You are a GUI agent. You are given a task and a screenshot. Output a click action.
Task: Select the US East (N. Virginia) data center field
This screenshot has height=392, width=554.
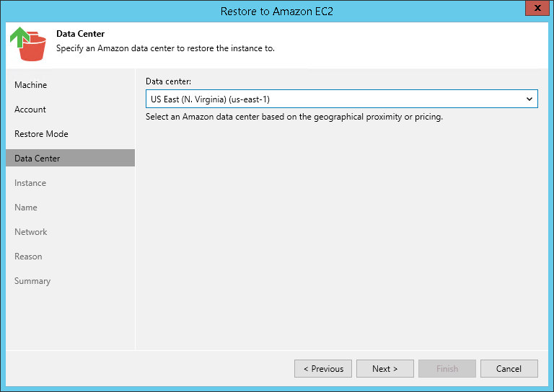click(342, 99)
